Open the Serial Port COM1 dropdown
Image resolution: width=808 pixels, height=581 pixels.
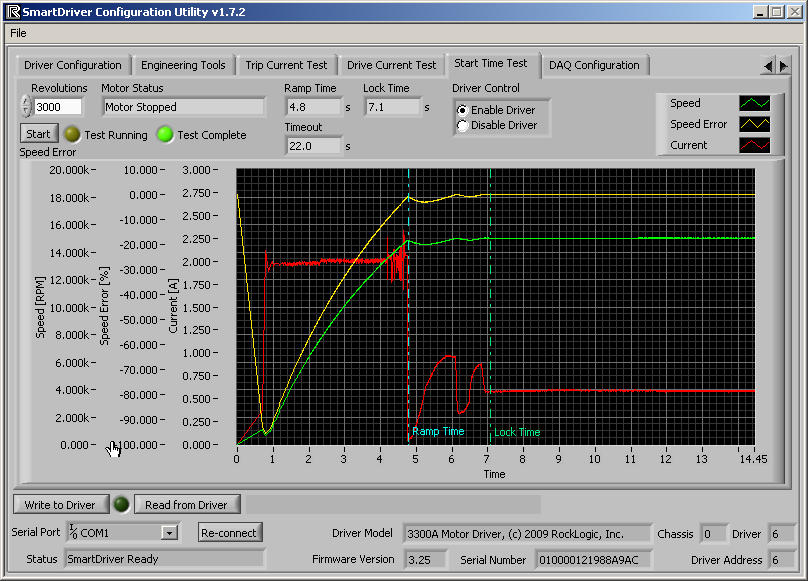click(x=169, y=533)
